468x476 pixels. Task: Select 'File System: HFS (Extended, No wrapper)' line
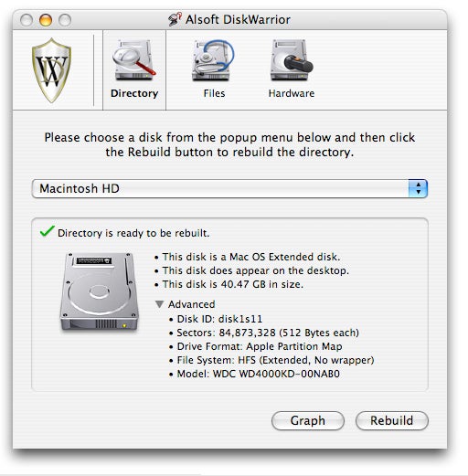coord(275,360)
